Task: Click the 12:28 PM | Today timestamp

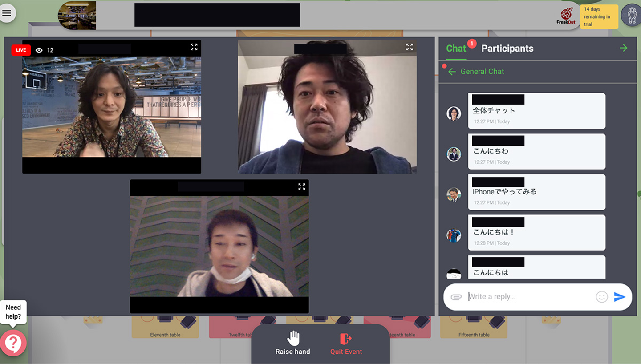Action: pos(491,243)
